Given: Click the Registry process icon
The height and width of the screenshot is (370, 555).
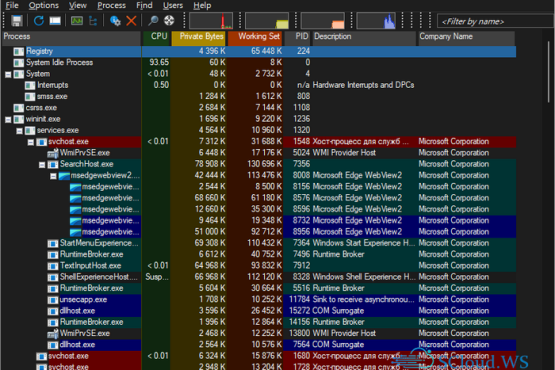Looking at the screenshot, I should (x=19, y=52).
